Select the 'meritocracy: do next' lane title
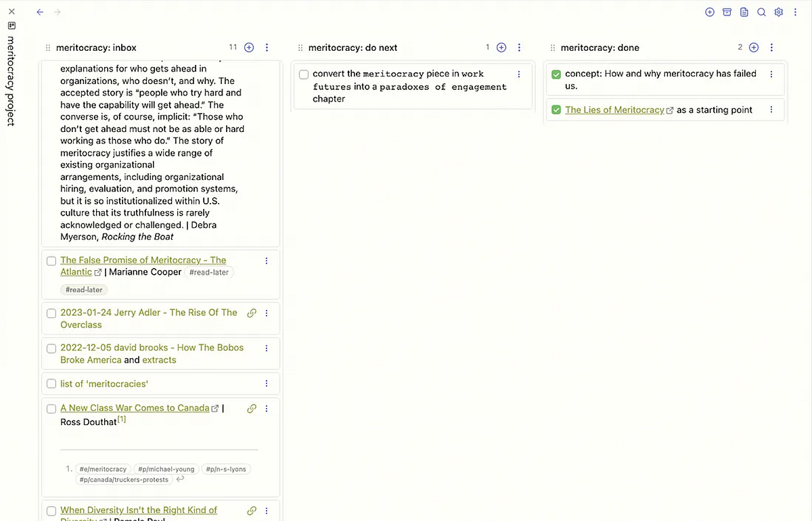The width and height of the screenshot is (812, 521). point(353,48)
